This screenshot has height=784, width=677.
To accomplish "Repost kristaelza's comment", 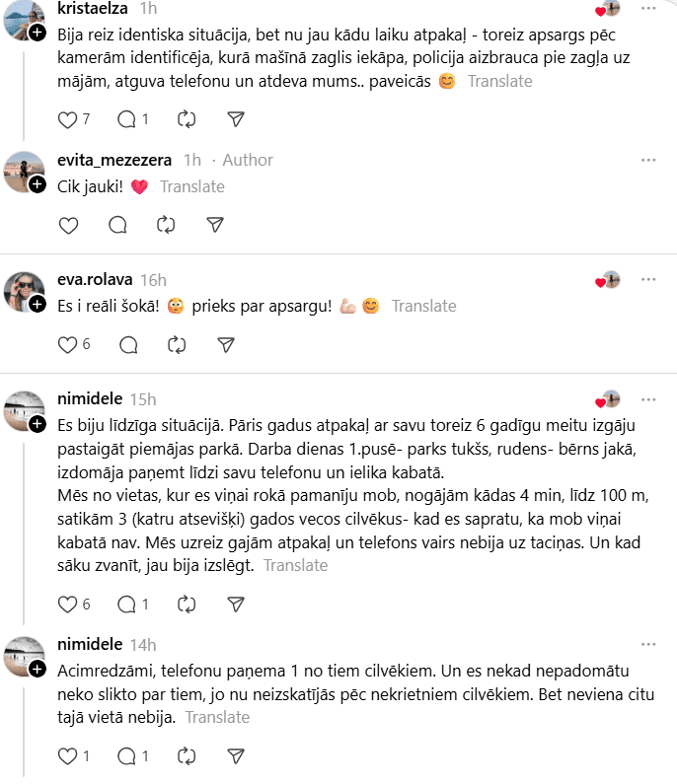I will (186, 119).
